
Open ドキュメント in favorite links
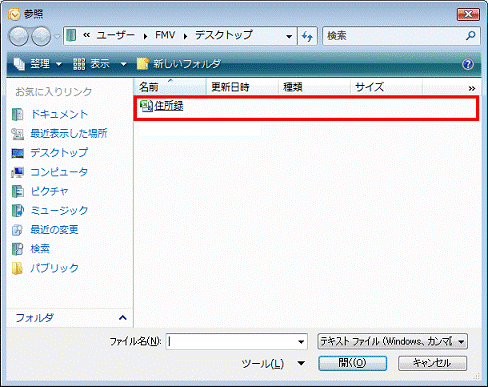pos(59,114)
